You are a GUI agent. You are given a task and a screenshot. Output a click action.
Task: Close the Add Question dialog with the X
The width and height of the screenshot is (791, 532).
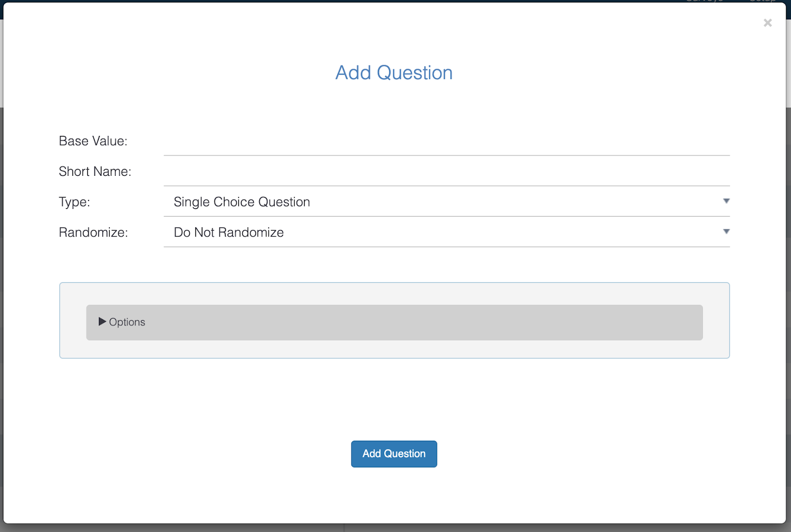click(x=767, y=23)
